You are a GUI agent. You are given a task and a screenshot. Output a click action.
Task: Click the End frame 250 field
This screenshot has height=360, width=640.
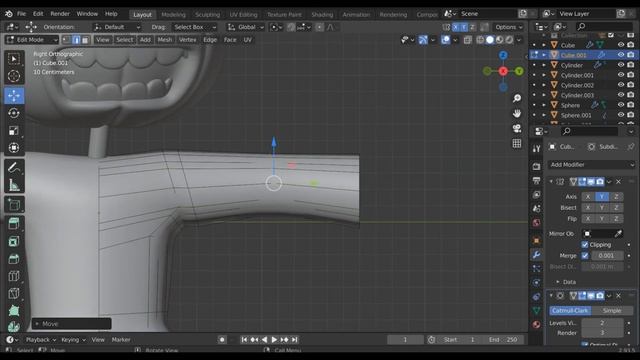pos(503,340)
